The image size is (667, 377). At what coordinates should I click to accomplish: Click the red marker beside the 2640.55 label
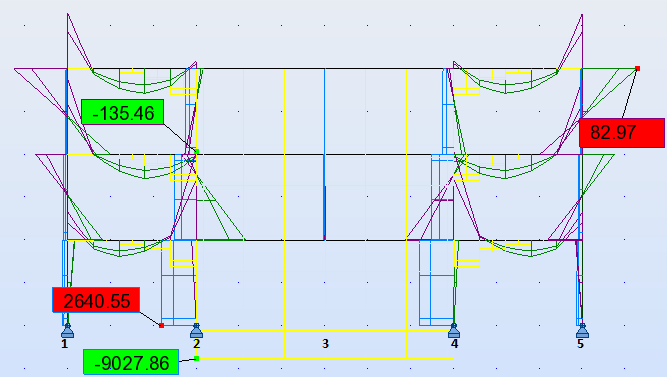[x=161, y=326]
